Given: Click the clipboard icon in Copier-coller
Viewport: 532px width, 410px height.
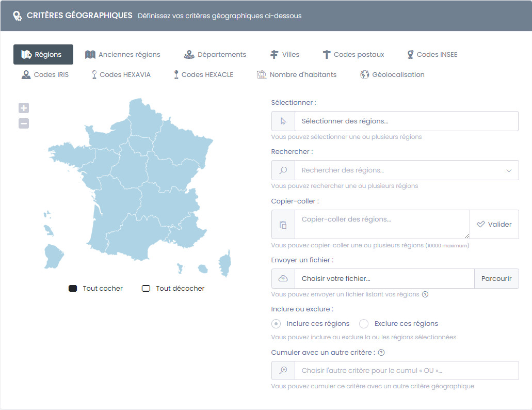Looking at the screenshot, I should pos(283,225).
